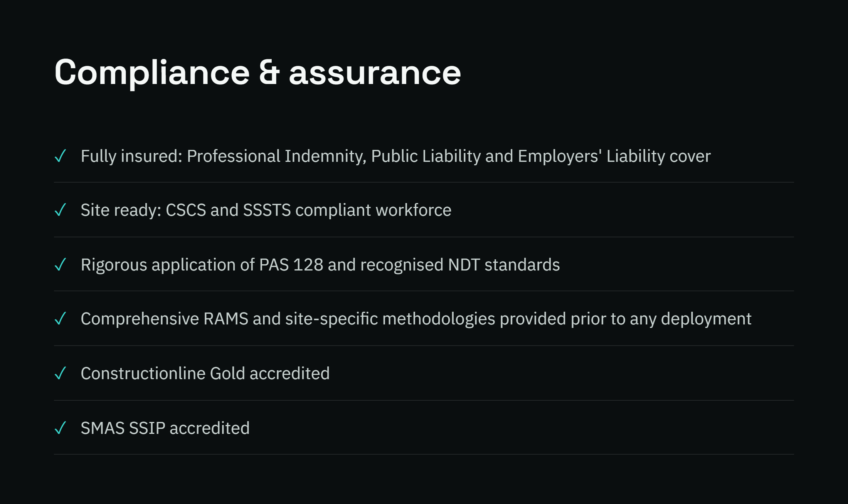The image size is (848, 504).
Task: Select the PAS 128 text
Action: coord(291,265)
